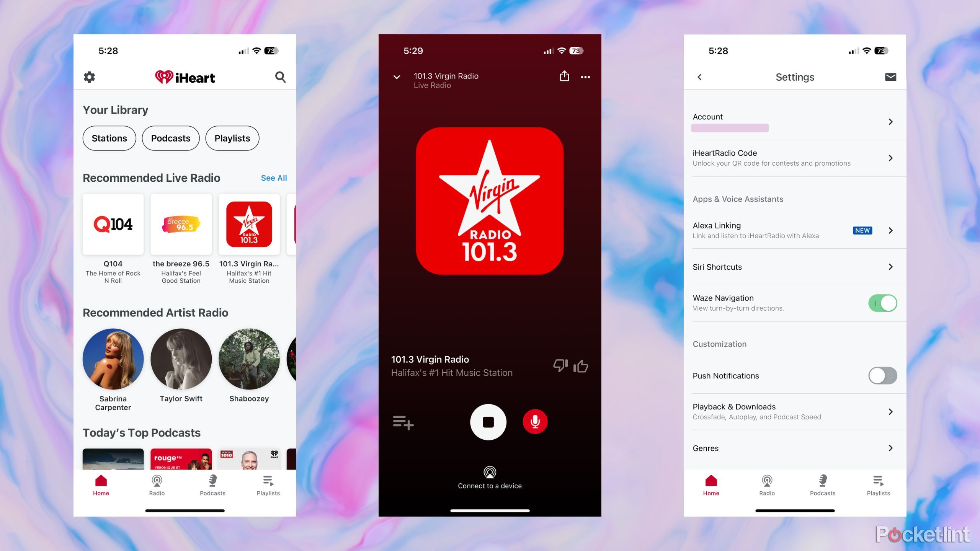Tap the settings gear icon on Home screen
980x551 pixels.
point(90,77)
